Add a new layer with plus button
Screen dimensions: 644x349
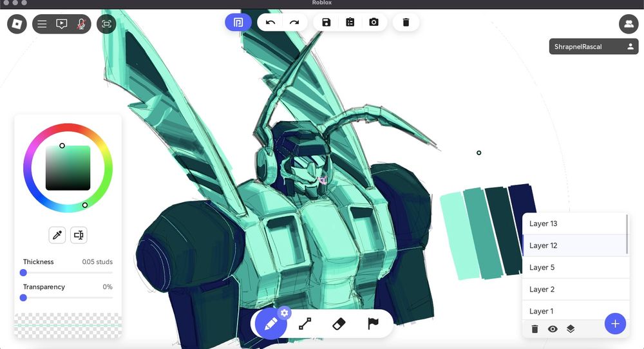coord(615,323)
